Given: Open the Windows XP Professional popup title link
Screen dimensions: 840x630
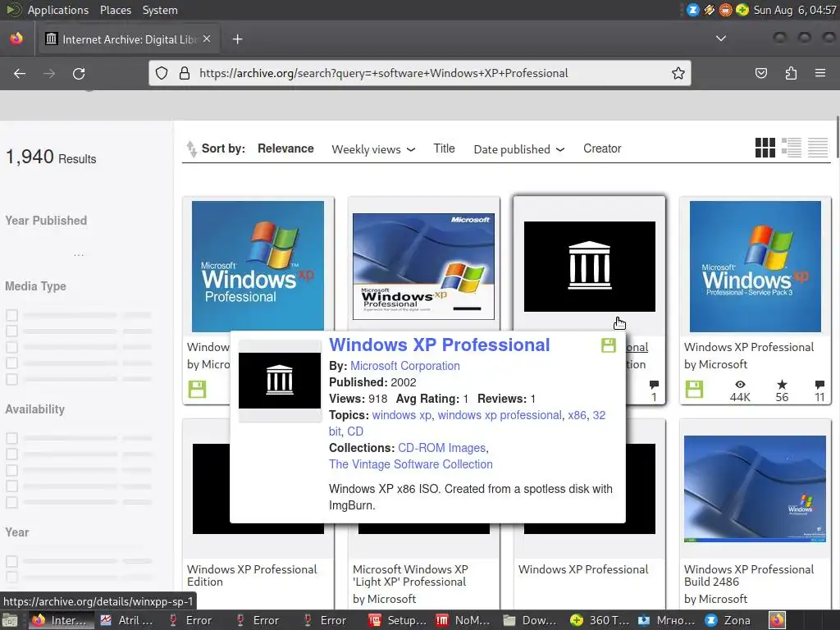Looking at the screenshot, I should (440, 345).
